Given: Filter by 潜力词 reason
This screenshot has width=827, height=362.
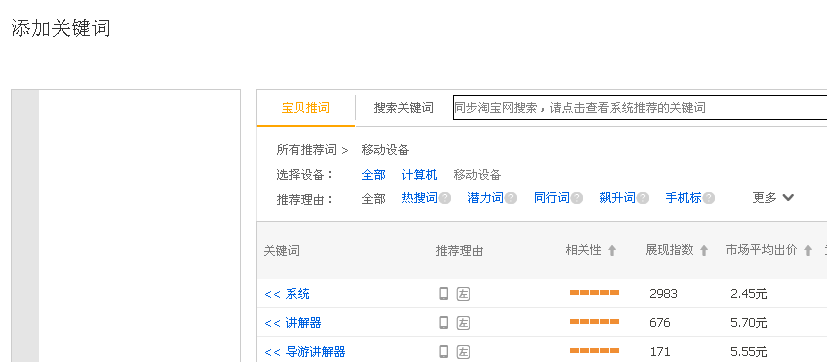Looking at the screenshot, I should (x=485, y=198).
